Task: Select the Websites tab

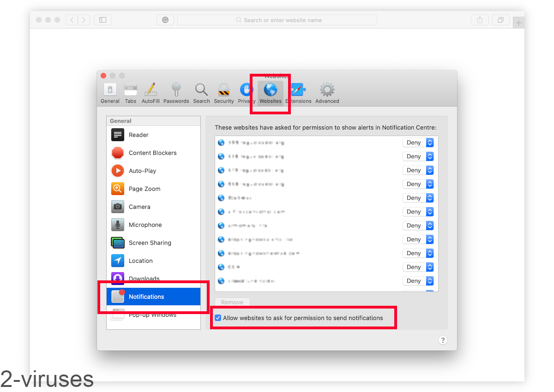Action: pos(270,93)
